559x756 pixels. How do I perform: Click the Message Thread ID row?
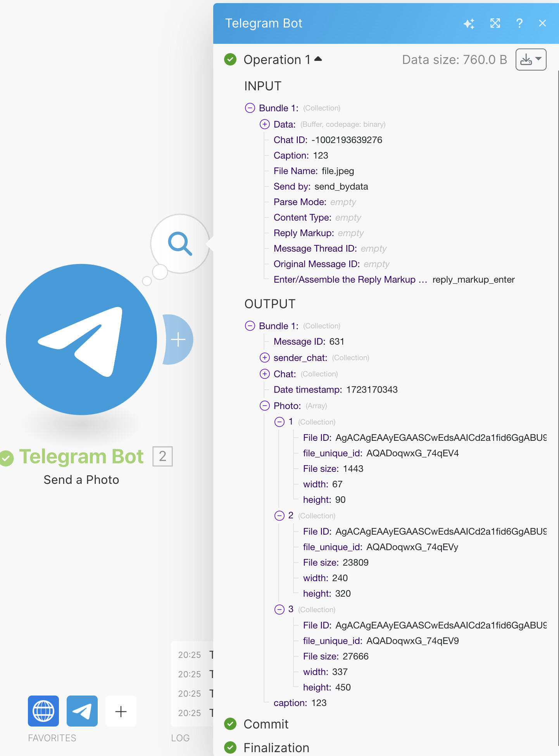[x=330, y=249]
